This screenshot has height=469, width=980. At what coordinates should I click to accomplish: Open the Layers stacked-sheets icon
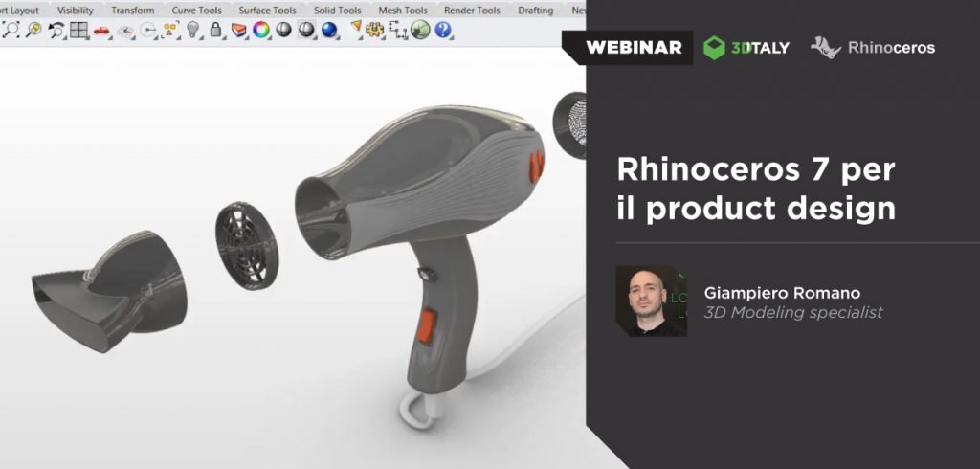238,30
